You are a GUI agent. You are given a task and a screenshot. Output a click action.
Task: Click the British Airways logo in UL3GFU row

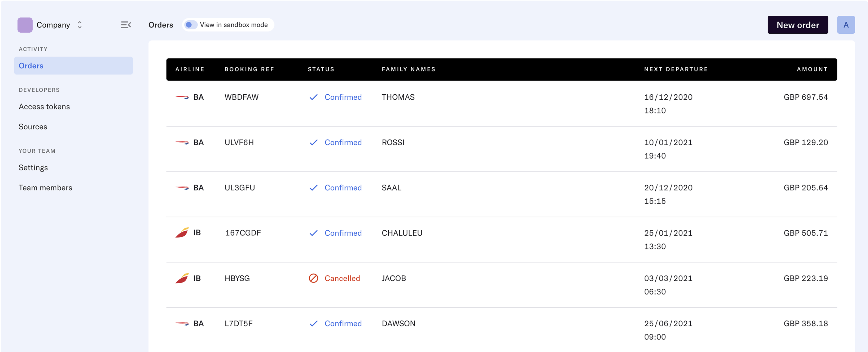[182, 188]
